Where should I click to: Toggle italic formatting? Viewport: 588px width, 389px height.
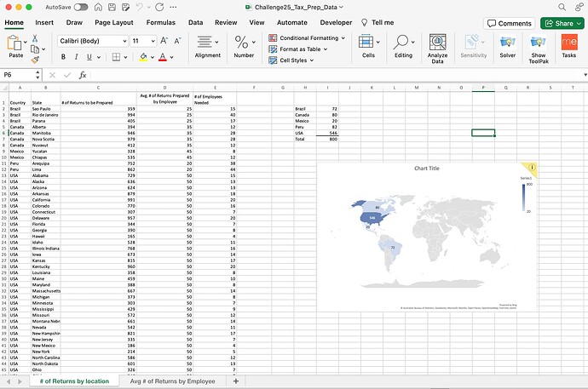tap(76, 57)
